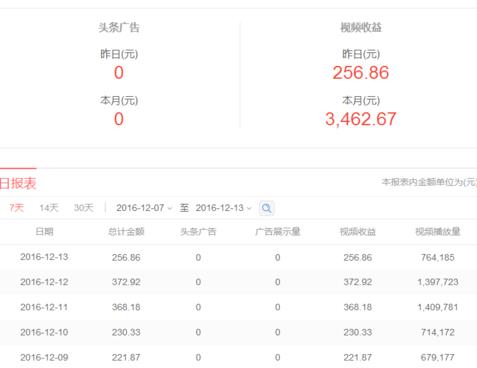Click the red 256.86 yesterday video revenue
Screen dimensions: 477x368
click(361, 73)
